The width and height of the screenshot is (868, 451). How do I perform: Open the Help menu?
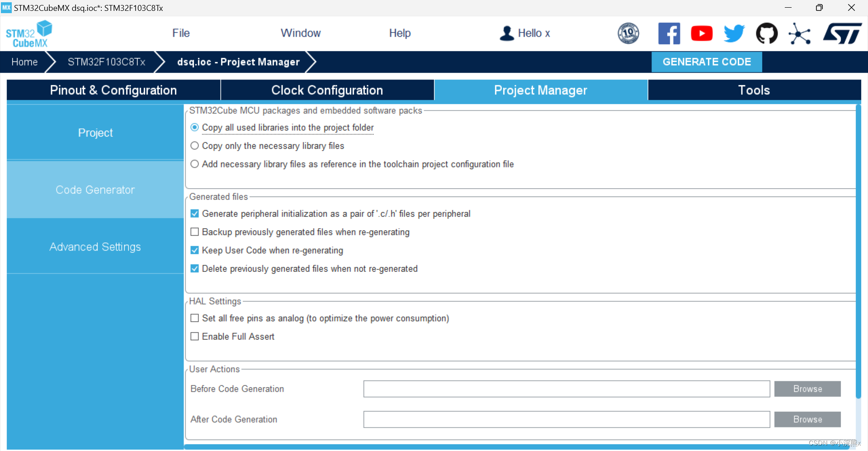pyautogui.click(x=400, y=33)
